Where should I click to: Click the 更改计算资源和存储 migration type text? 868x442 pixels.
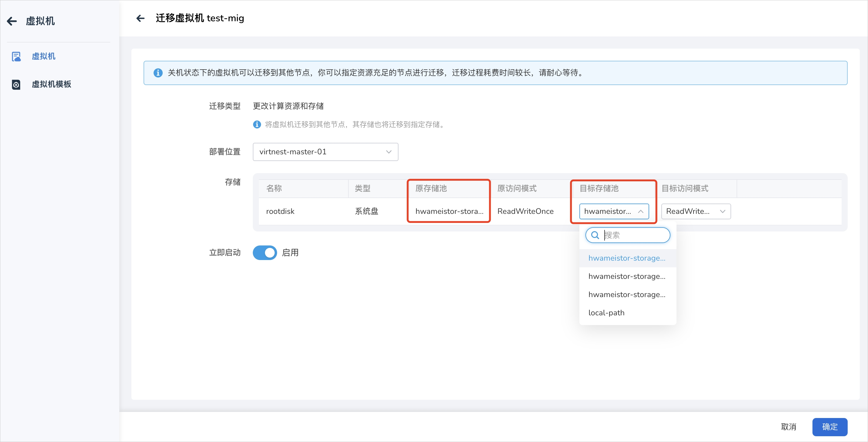point(288,106)
